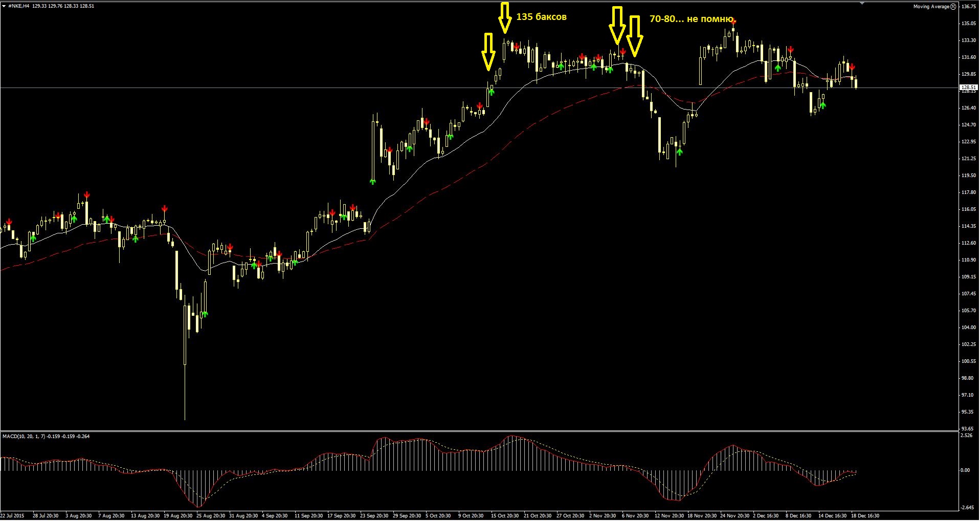The image size is (980, 521).
Task: Click the 28 Jul 20:30 time label
Action: (x=46, y=516)
